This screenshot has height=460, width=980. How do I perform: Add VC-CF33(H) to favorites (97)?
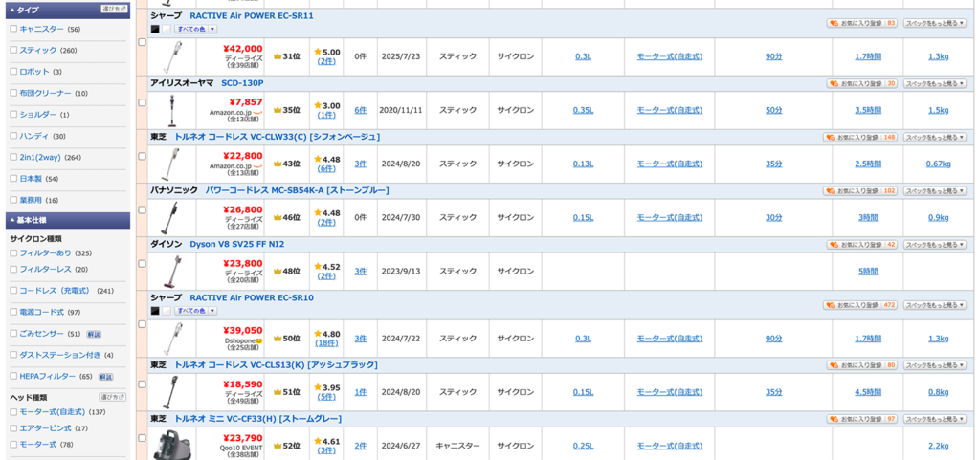pos(862,419)
